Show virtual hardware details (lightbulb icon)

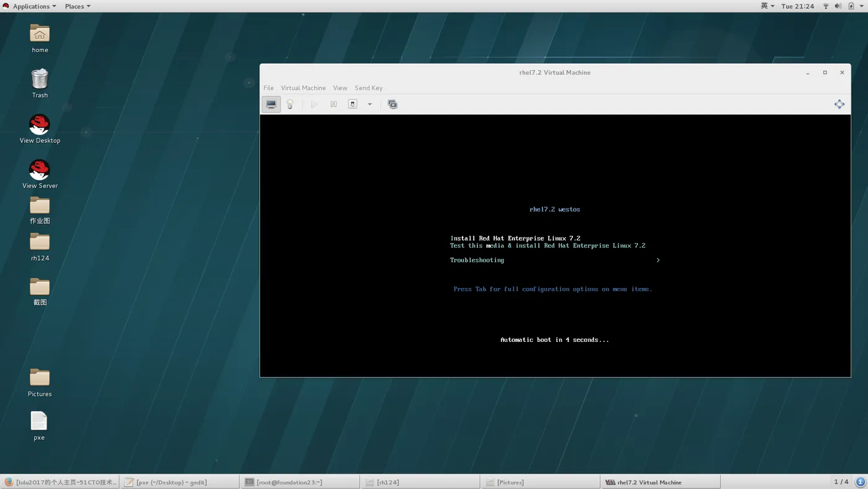click(x=290, y=104)
